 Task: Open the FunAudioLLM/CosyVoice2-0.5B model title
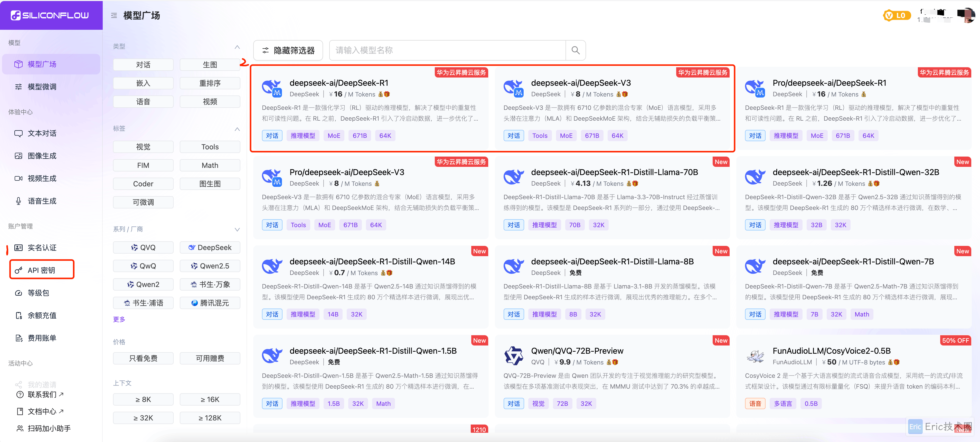[x=832, y=351]
